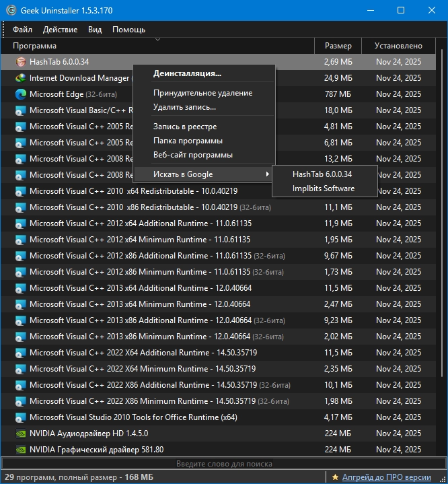Viewport: 448px width, 484px height.
Task: Open the Файл menu
Action: (22, 30)
